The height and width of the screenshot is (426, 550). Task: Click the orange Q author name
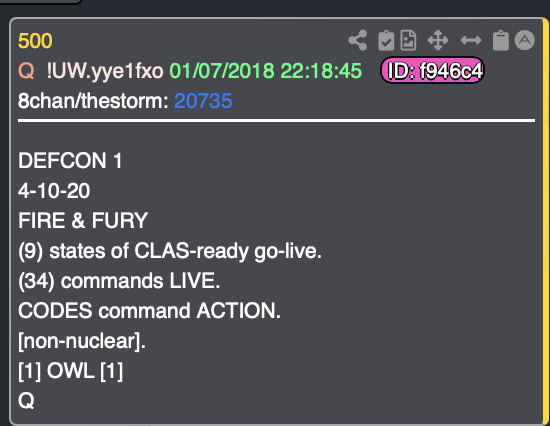[26, 71]
